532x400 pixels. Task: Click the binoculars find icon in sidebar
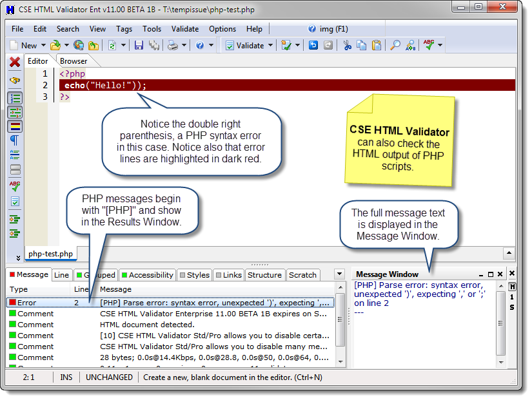click(15, 81)
